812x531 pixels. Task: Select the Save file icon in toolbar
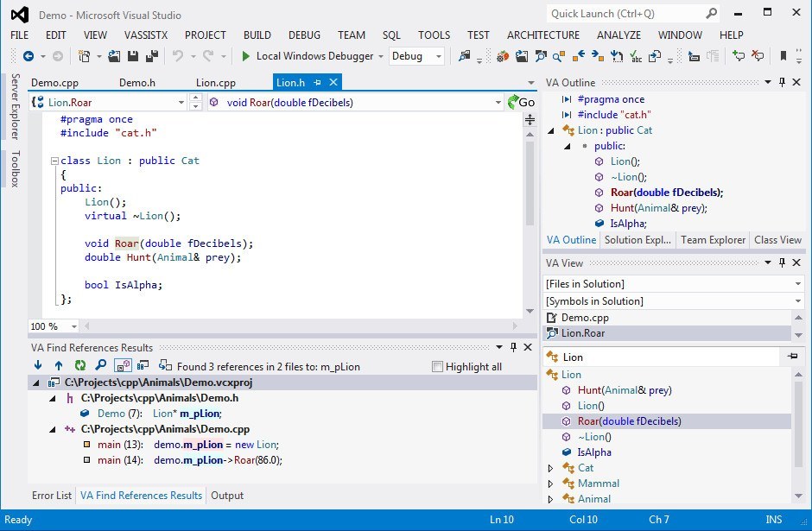coord(134,57)
